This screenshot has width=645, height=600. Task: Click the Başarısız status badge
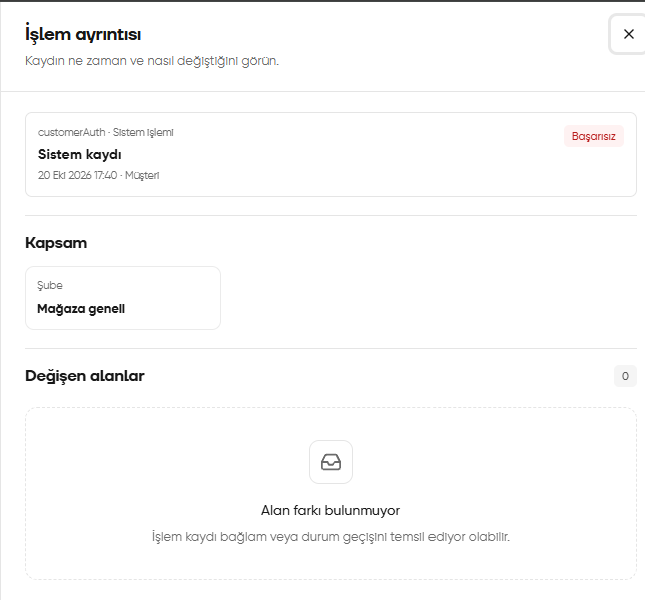click(594, 136)
